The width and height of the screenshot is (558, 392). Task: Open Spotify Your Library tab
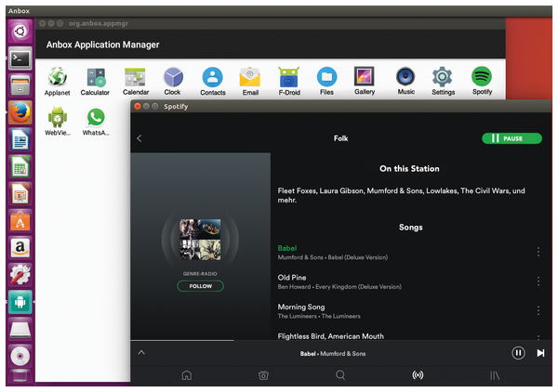coord(495,375)
